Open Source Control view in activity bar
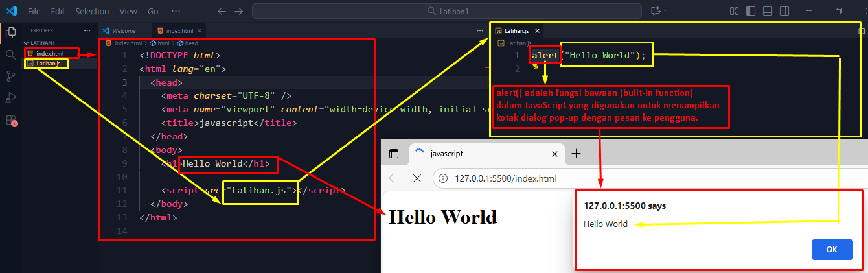Screen dimensions: 868x273 click(x=10, y=77)
